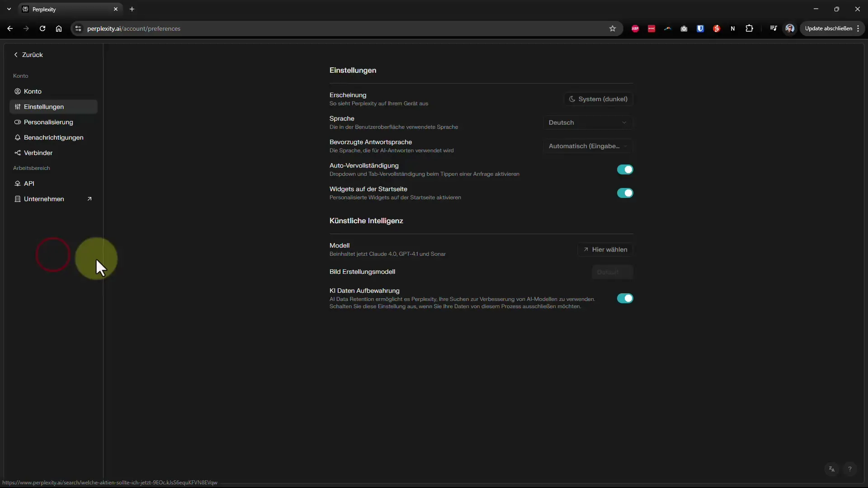Select the Perplexity browser tab
The image size is (868, 488).
tap(70, 9)
